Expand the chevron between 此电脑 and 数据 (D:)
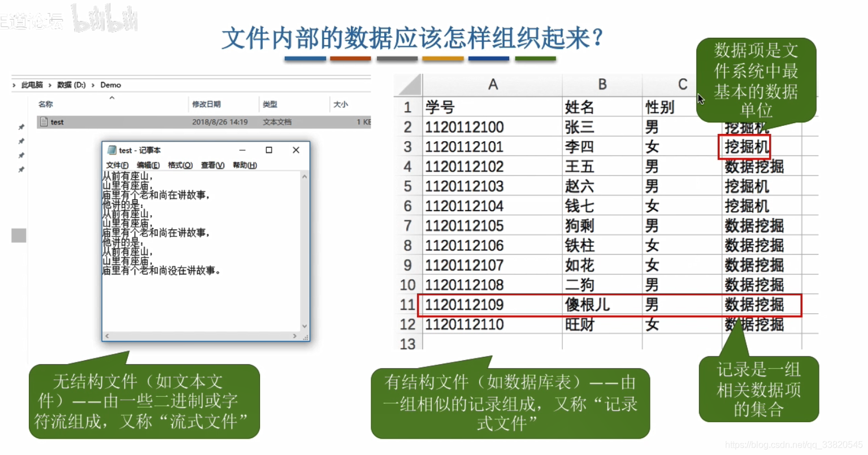The height and width of the screenshot is (455, 868). point(50,85)
